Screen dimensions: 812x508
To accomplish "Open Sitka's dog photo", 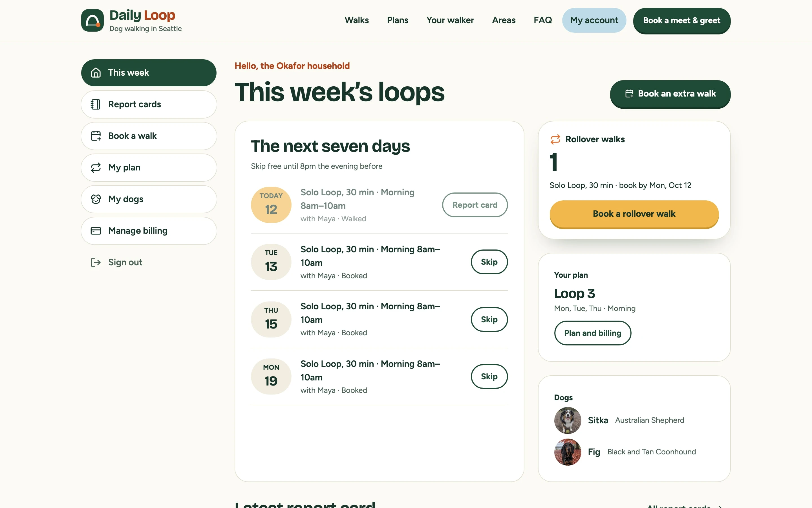I will tap(568, 420).
